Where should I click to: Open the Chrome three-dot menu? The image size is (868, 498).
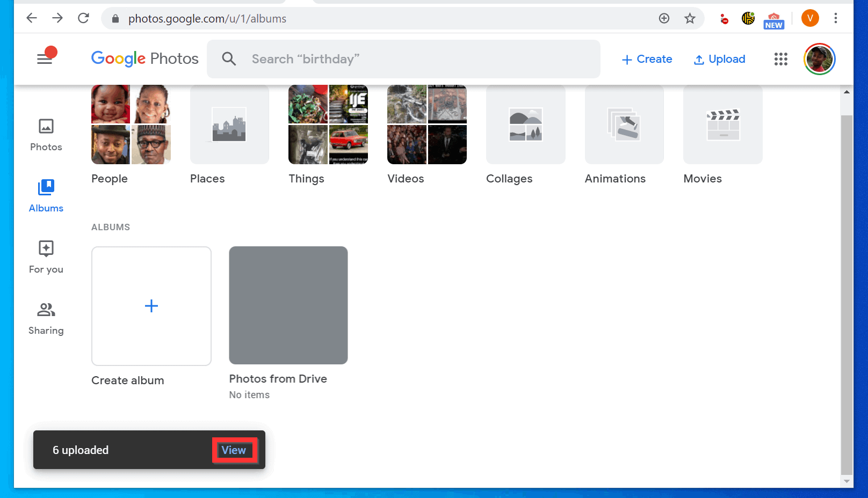(835, 18)
